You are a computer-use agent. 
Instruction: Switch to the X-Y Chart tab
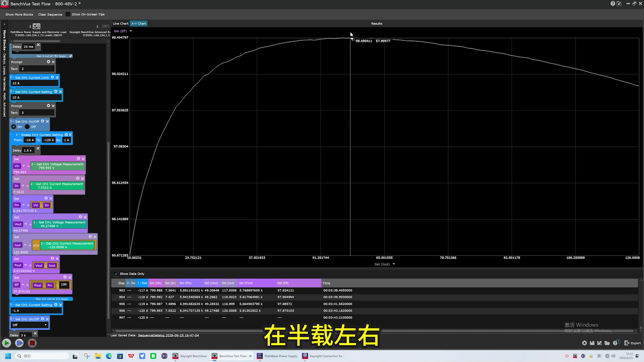pyautogui.click(x=139, y=23)
